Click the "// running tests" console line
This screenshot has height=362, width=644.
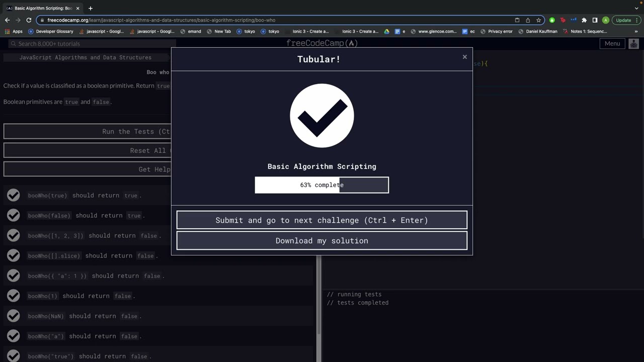coord(354,294)
